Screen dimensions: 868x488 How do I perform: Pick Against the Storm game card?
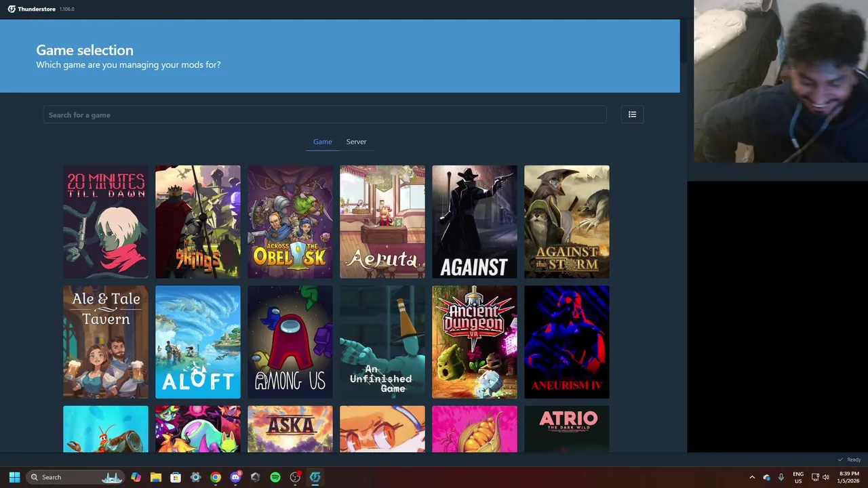coord(567,222)
